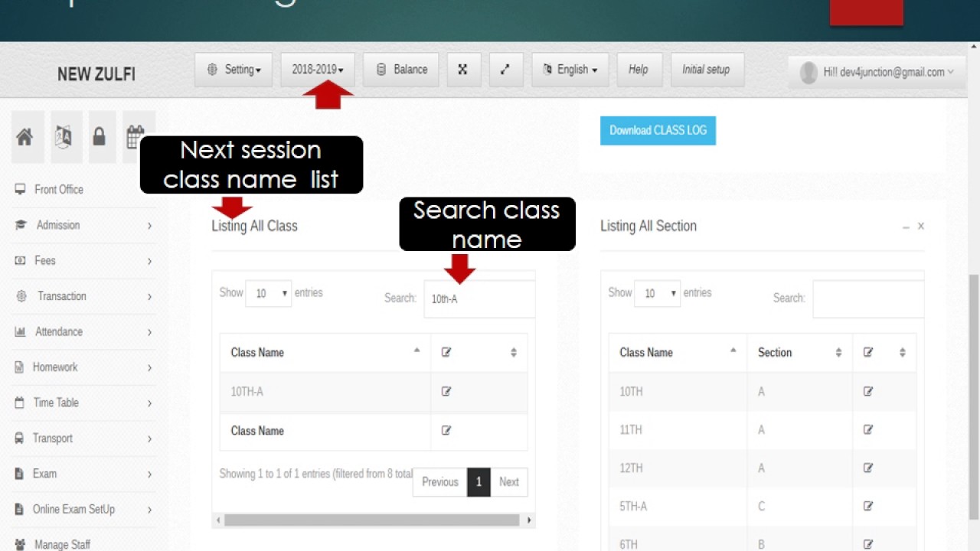Open the 2018-2019 session dropdown
Screen dimensions: 980x551
click(318, 70)
